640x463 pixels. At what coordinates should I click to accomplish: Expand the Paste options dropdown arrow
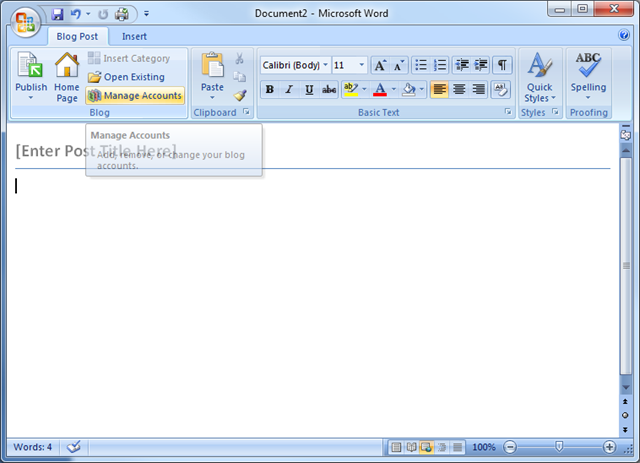(x=212, y=98)
